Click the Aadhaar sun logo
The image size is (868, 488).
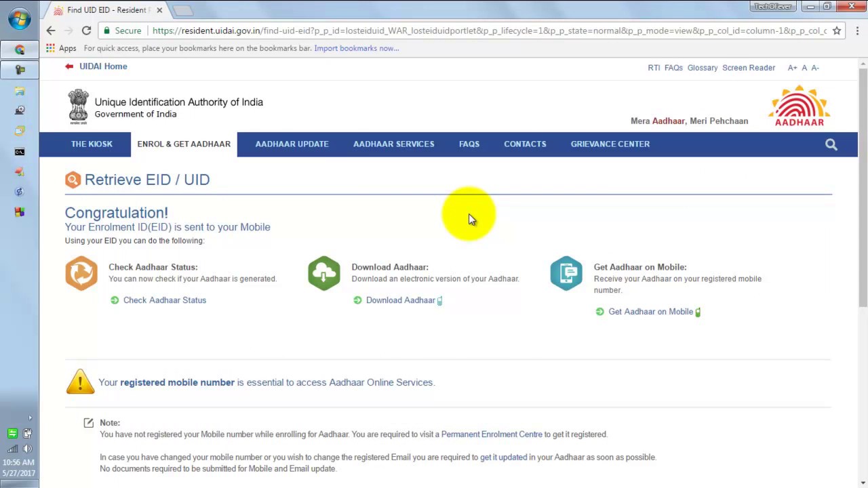800,106
